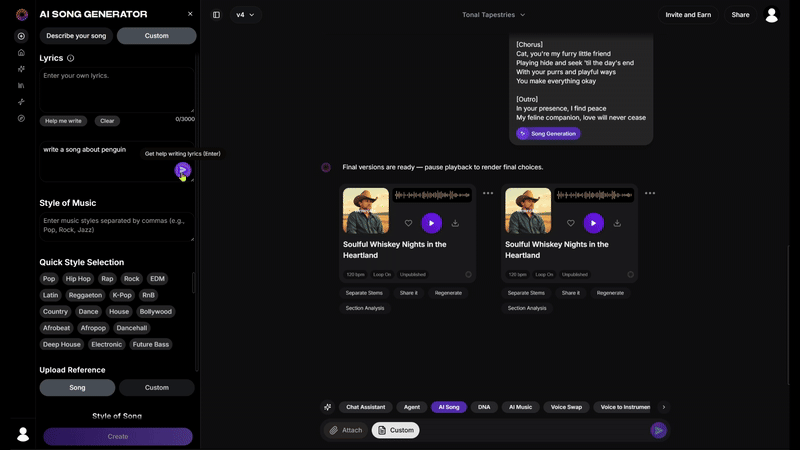Click the second song's waveform
The image size is (800, 450).
click(x=594, y=195)
